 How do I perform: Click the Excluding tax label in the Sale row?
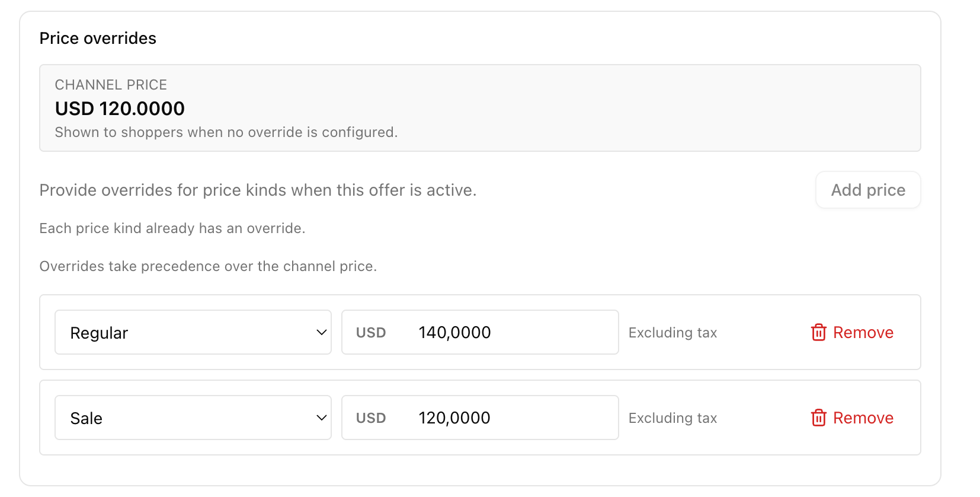(672, 418)
